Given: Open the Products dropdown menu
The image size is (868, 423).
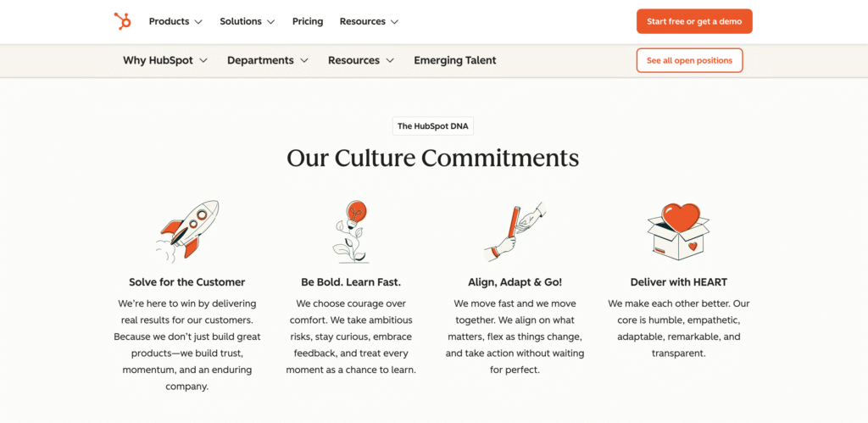Looking at the screenshot, I should (x=175, y=21).
